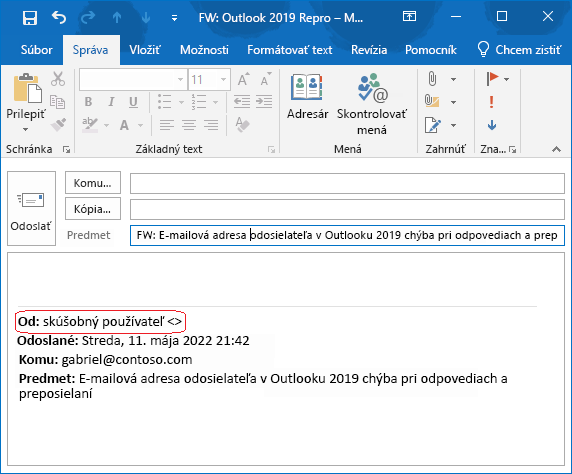
Task: Open Quick Access Toolbar customization dropdown
Action: [174, 18]
